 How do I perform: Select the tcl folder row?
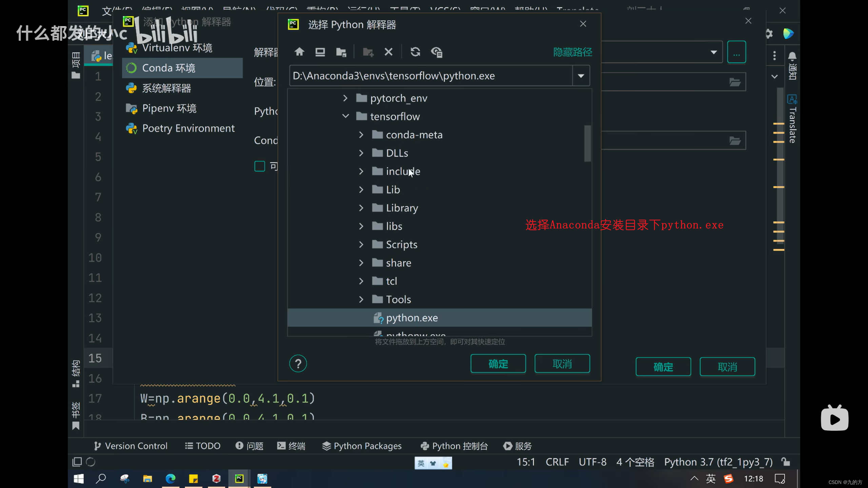coord(439,281)
